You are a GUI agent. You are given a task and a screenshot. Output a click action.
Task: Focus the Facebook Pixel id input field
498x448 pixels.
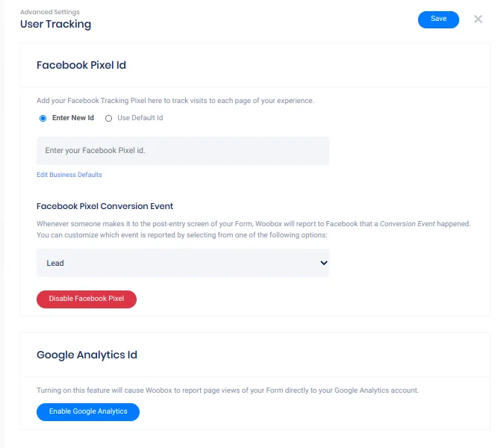[182, 151]
